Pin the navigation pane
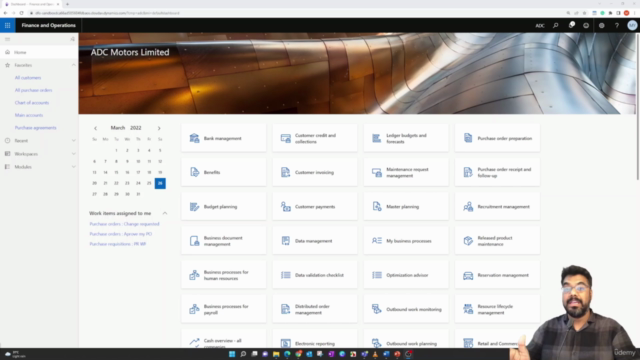This screenshot has height=360, width=640. tap(72, 39)
